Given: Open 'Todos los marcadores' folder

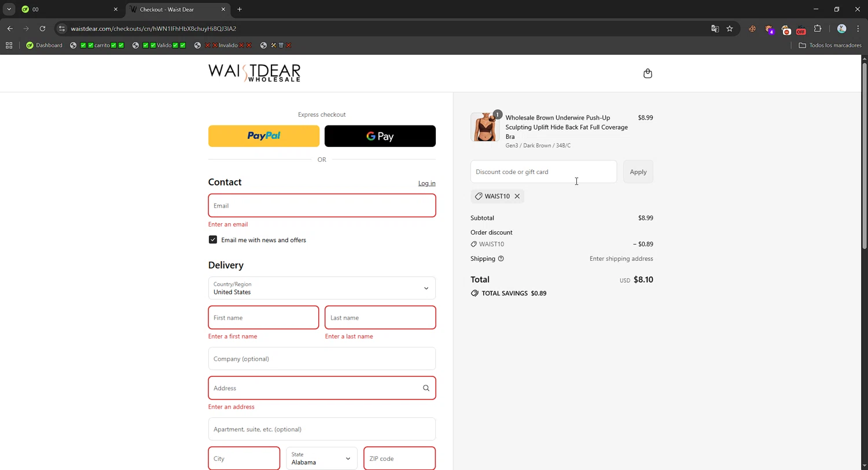Looking at the screenshot, I should coord(830,46).
